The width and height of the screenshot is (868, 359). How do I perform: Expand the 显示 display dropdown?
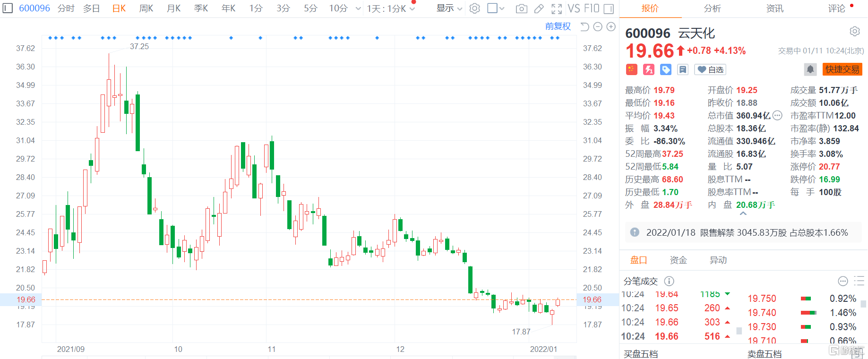click(449, 9)
